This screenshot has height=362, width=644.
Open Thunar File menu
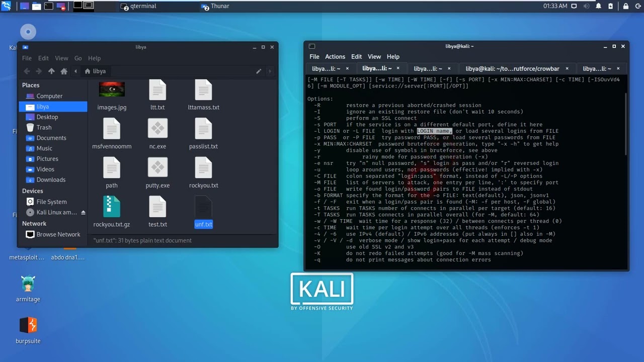27,58
